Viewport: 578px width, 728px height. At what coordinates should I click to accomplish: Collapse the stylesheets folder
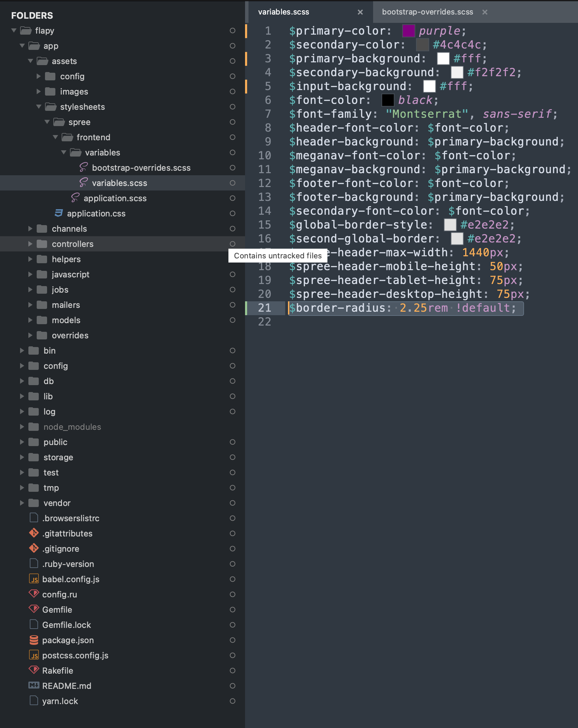(x=39, y=107)
